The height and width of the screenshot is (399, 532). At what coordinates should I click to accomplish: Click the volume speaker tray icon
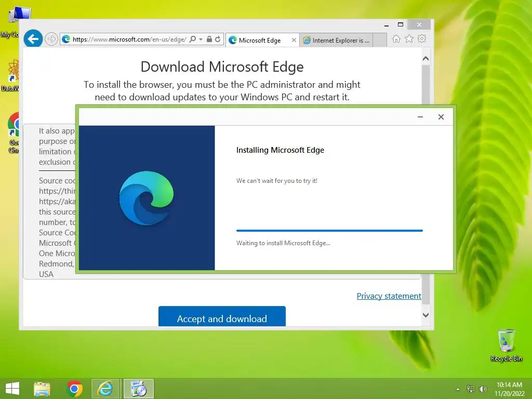coord(483,389)
